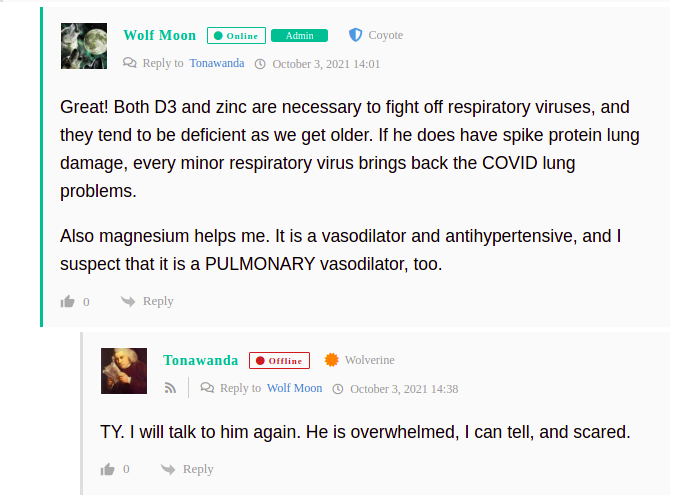
Task: Open Tonawanda's portrait avatar image
Action: pyautogui.click(x=124, y=371)
